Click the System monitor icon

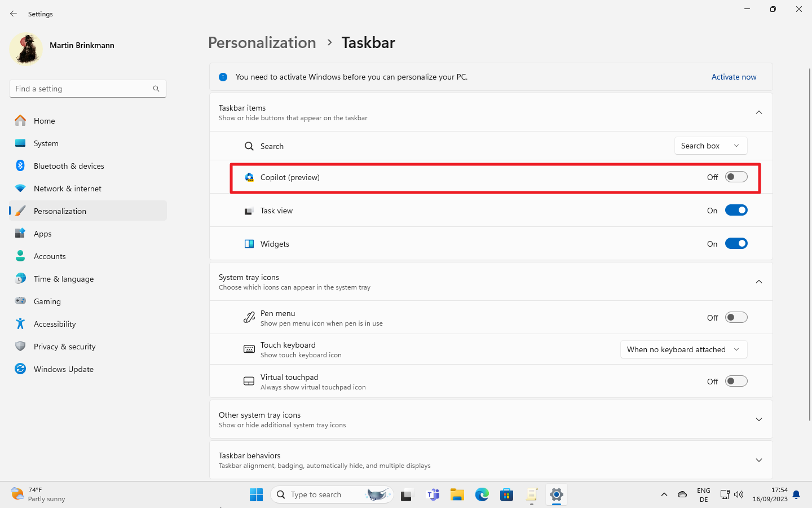20,143
